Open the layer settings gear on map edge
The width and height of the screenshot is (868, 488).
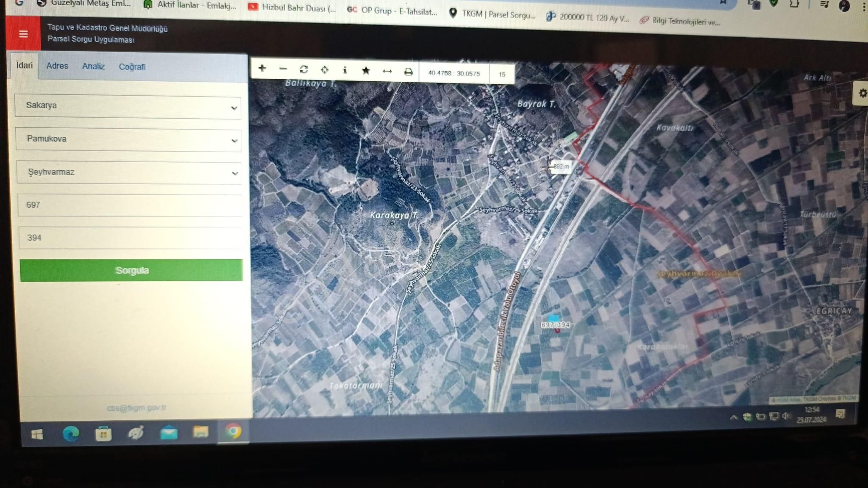coord(862,94)
